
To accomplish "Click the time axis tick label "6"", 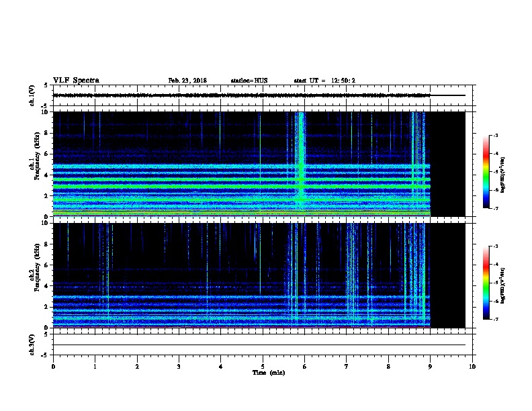I will click(305, 366).
